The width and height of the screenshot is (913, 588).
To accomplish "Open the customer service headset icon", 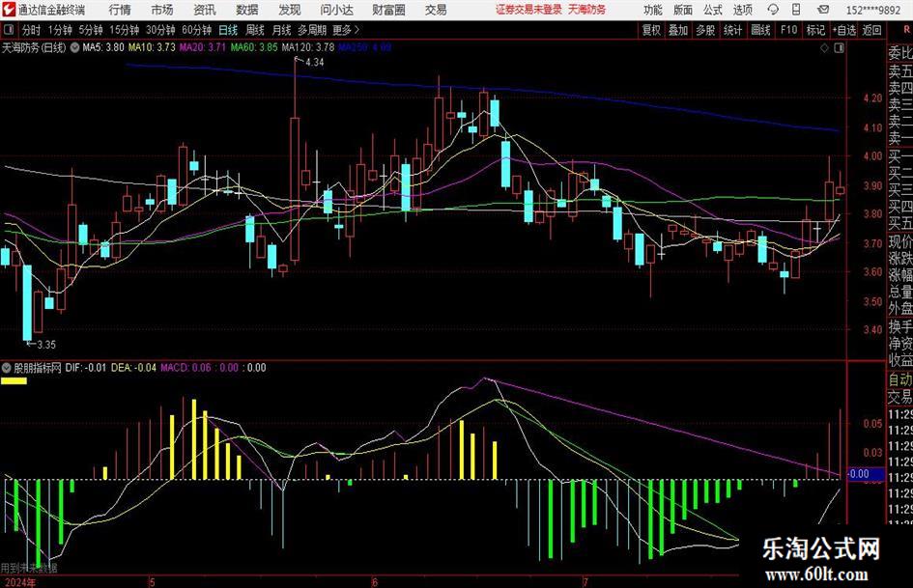I will tap(773, 10).
